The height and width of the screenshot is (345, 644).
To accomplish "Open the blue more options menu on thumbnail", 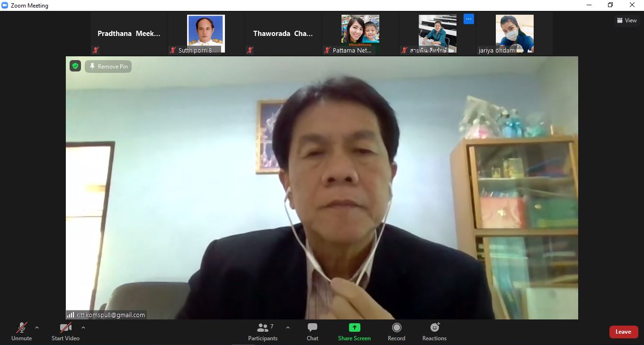I will pyautogui.click(x=468, y=19).
